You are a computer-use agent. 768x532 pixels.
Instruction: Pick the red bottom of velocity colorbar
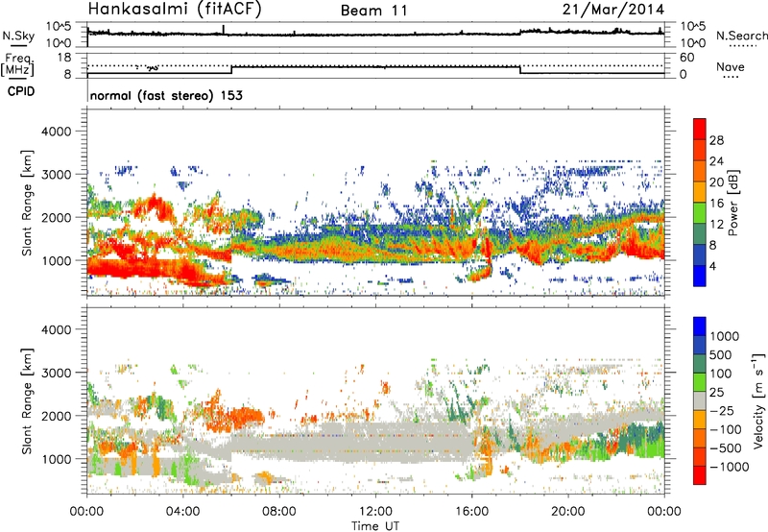tap(700, 475)
